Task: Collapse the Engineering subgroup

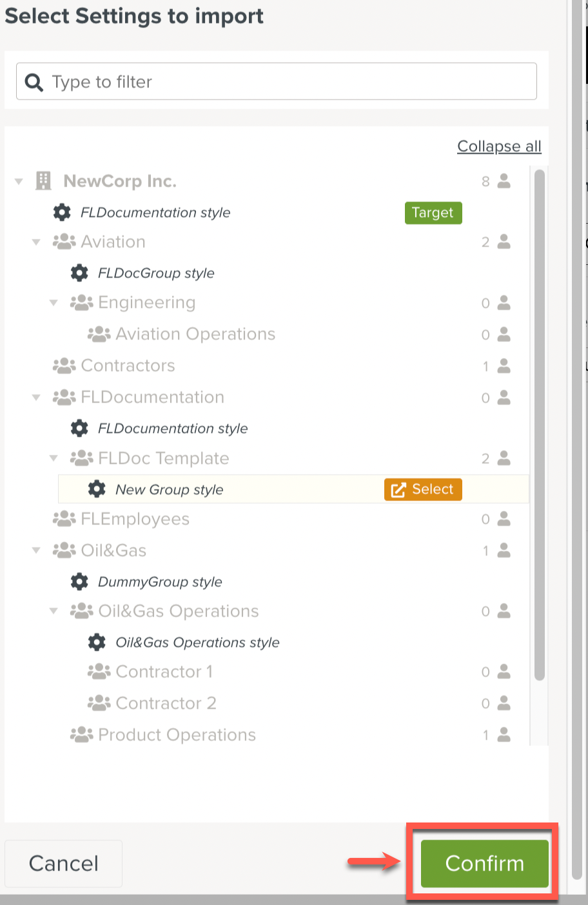Action: (54, 303)
